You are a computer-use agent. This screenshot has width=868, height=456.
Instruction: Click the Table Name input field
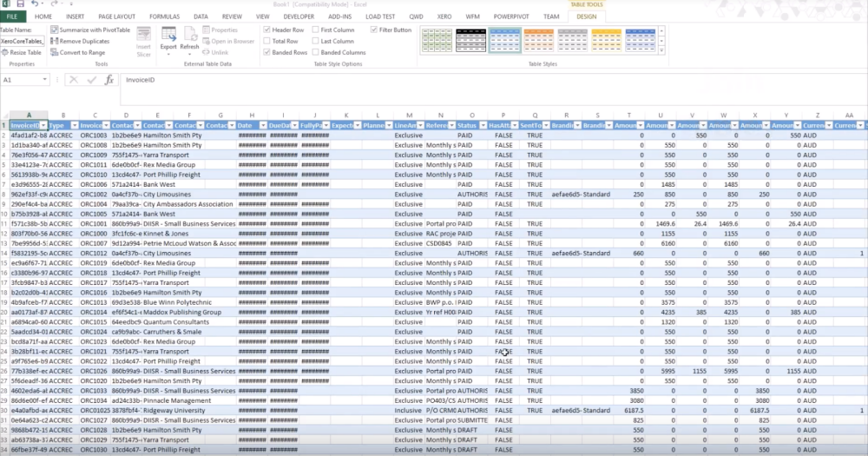coord(22,41)
